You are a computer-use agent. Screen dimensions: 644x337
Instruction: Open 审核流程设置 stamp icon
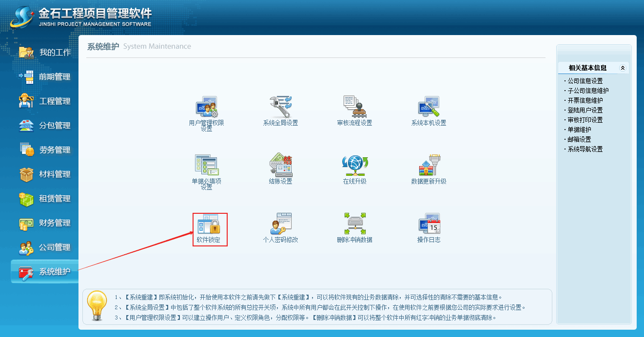pyautogui.click(x=354, y=107)
